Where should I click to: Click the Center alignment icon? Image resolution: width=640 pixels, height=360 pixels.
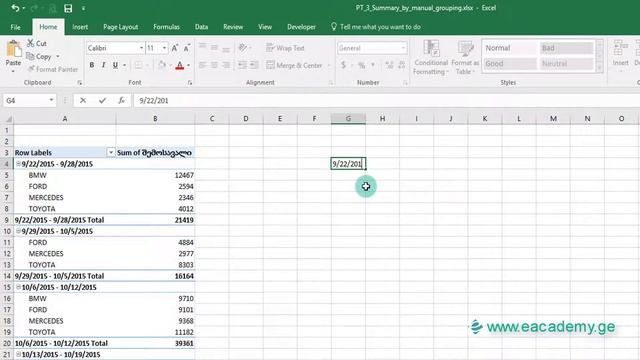(214, 65)
